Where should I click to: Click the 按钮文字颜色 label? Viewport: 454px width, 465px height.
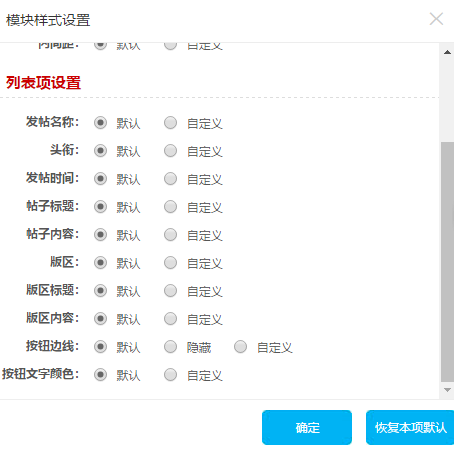coord(41,374)
